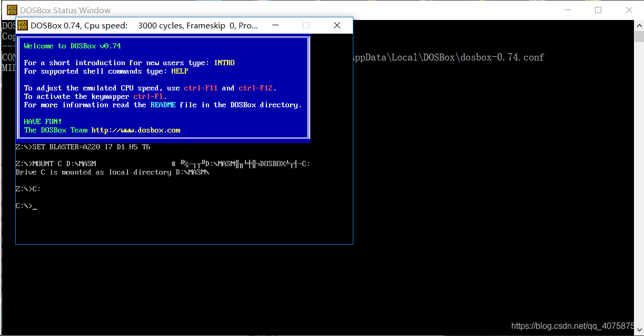Click the cyan README word
This screenshot has height=336, width=644.
[x=163, y=105]
